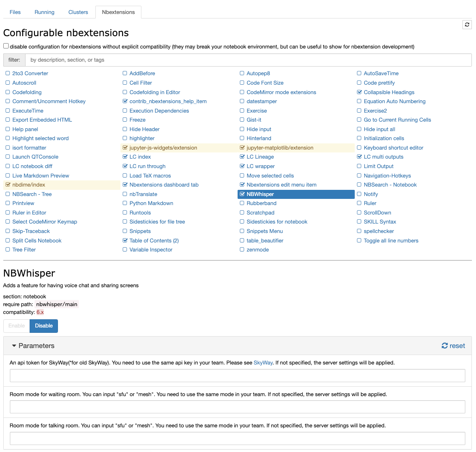
Task: Open the LC wrapper extension
Action: point(261,166)
